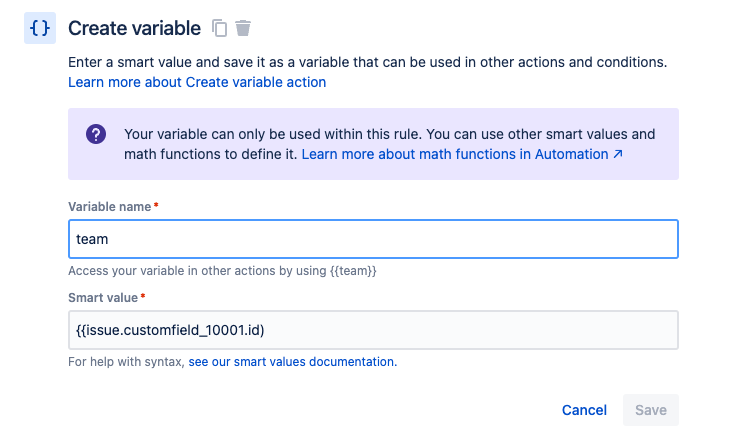Open Learn more about Create variable action
This screenshot has height=436, width=756.
pos(197,82)
